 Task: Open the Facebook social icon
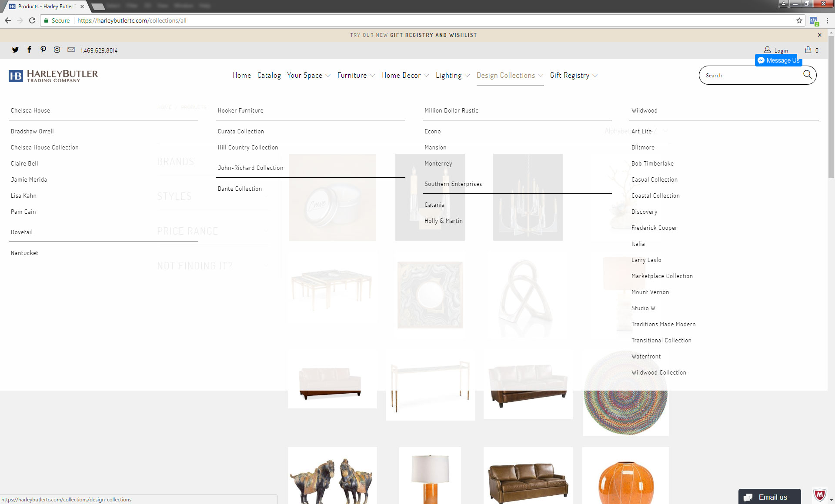pos(29,50)
